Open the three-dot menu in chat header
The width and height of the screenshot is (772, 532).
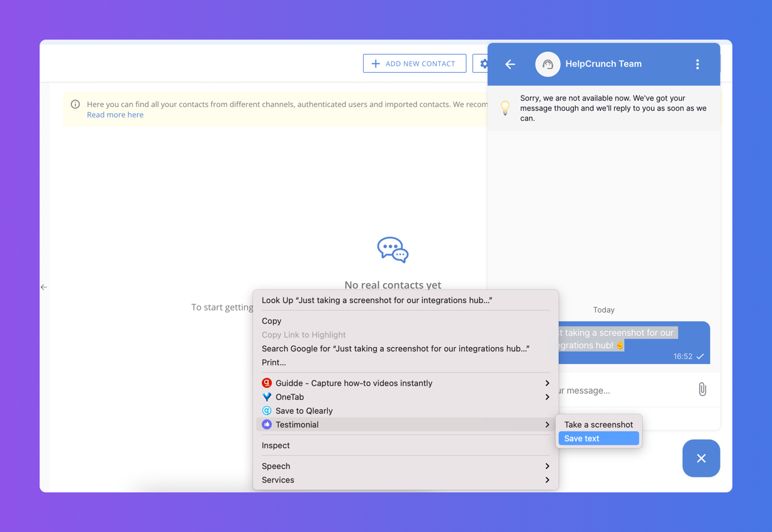pyautogui.click(x=697, y=64)
